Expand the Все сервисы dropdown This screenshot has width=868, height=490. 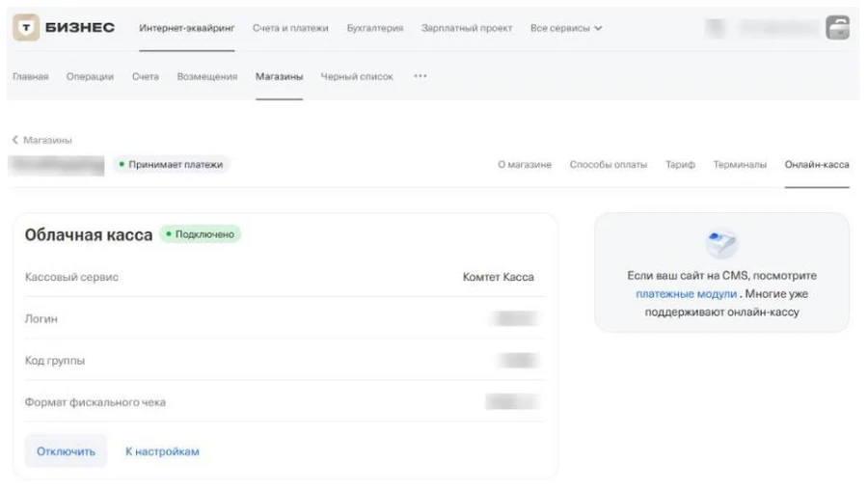[x=566, y=29]
